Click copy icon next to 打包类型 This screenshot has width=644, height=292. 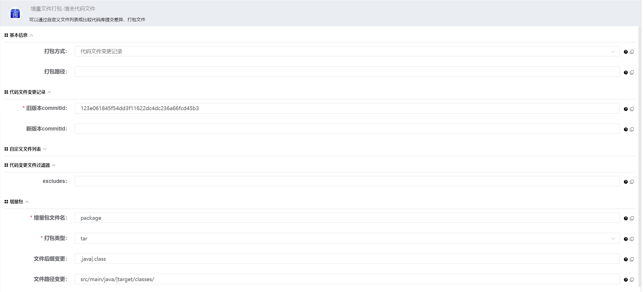pyautogui.click(x=632, y=239)
